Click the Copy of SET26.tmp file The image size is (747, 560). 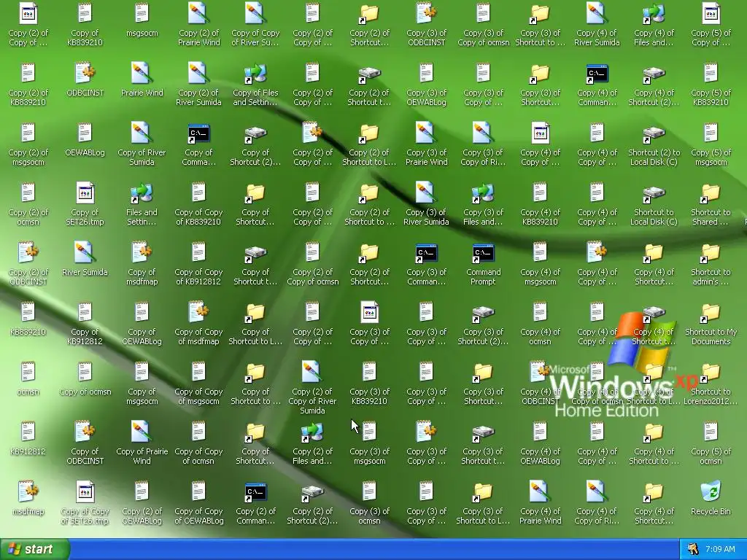[x=85, y=192]
